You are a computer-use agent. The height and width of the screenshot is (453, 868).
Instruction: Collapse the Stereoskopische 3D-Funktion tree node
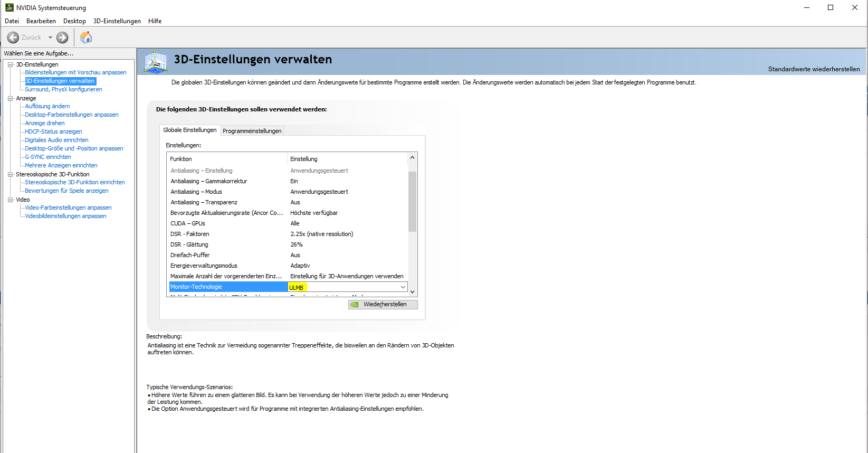tap(10, 174)
